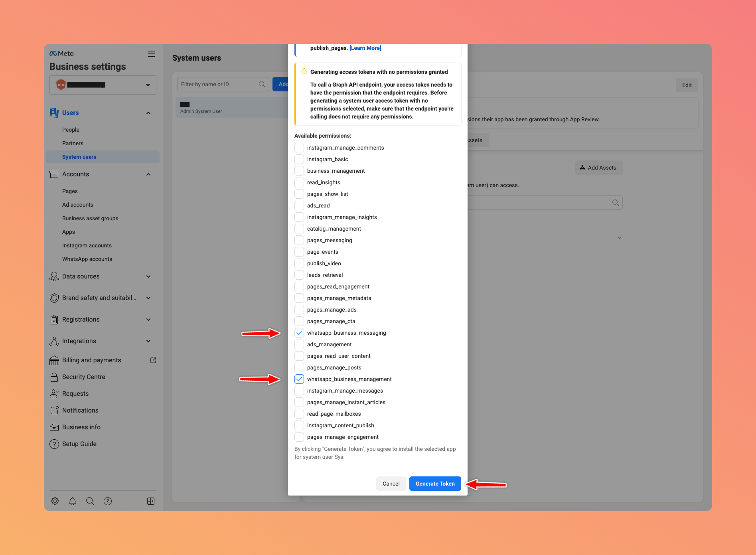
Task: Uncheck whatsapp_business_management permission
Action: tap(299, 379)
